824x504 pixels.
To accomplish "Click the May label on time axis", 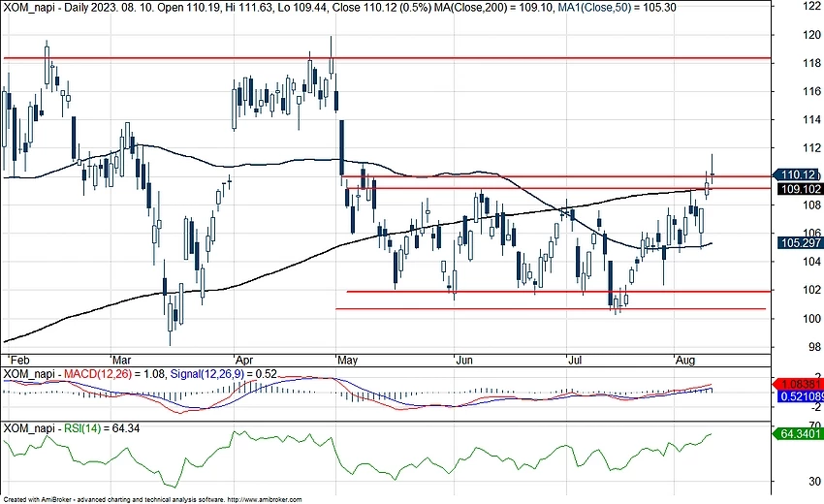I will click(347, 361).
